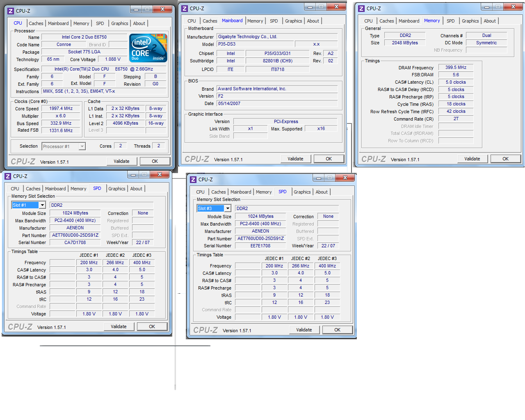Image resolution: width=525 pixels, height=420 pixels.
Task: Open Graphics tab in the CPU window
Action: pos(120,23)
